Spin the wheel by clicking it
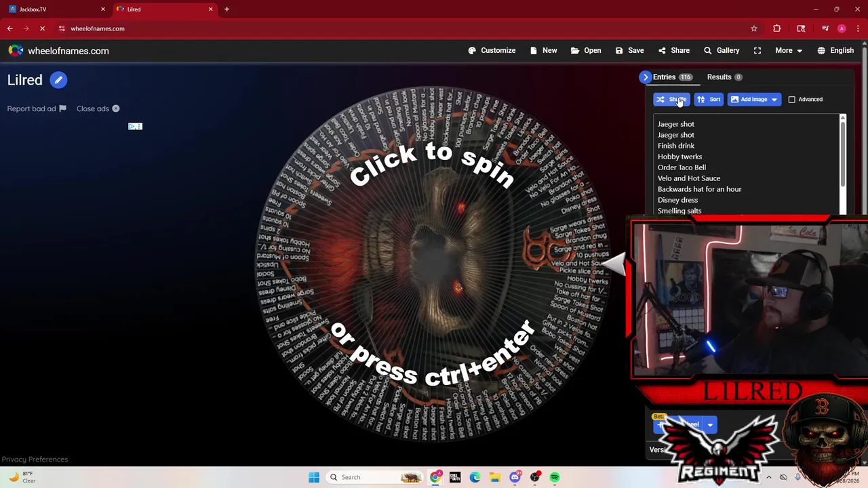Image resolution: width=868 pixels, height=488 pixels. tap(432, 264)
